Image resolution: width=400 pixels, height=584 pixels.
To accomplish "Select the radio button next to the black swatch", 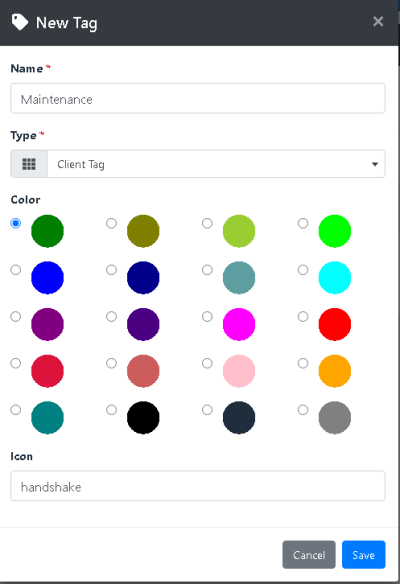I will click(111, 410).
